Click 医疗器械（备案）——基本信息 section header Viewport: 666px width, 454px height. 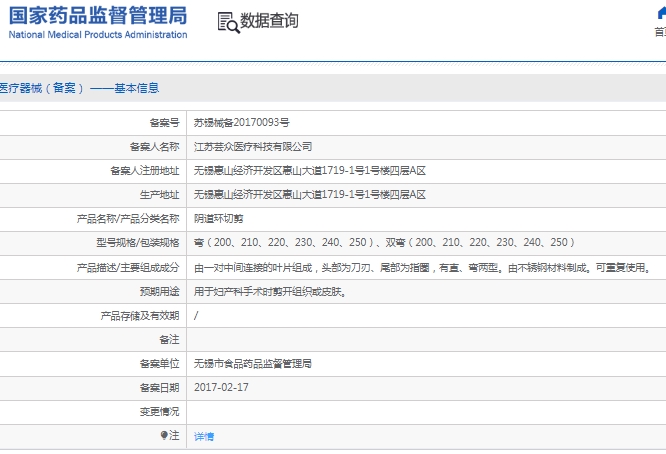(79, 88)
